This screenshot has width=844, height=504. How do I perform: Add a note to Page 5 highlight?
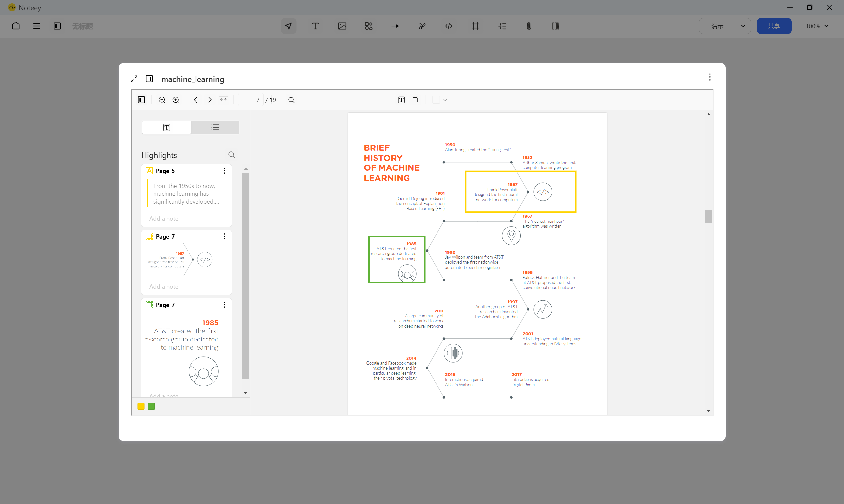click(164, 218)
